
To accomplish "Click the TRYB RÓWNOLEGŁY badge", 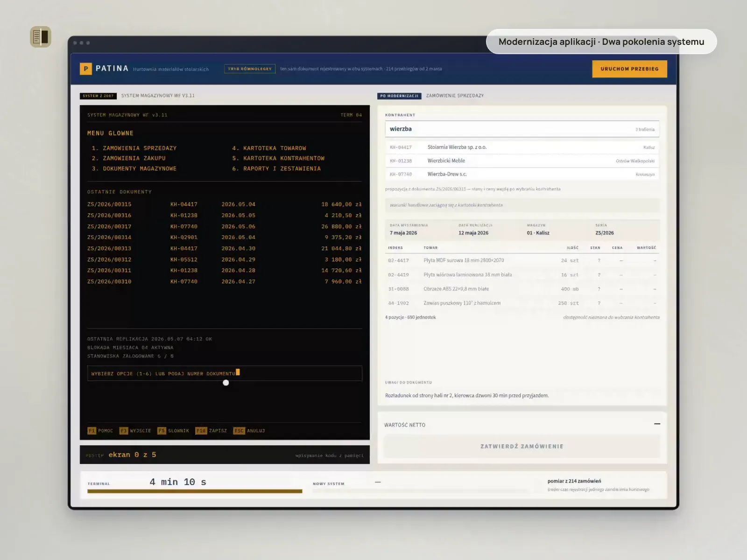I will tap(250, 69).
